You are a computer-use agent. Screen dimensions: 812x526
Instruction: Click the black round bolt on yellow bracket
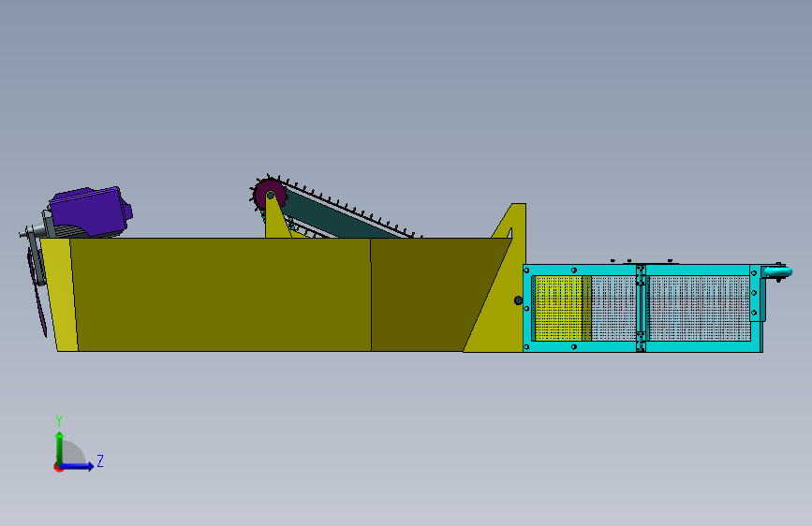(x=518, y=300)
